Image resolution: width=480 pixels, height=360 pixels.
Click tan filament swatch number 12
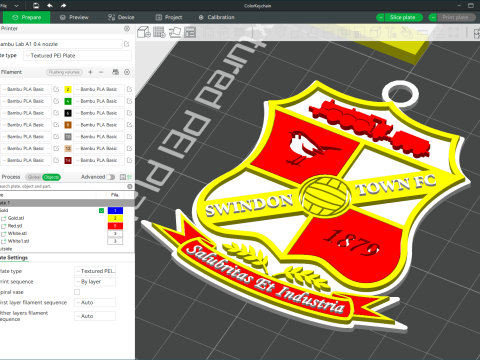point(68,148)
